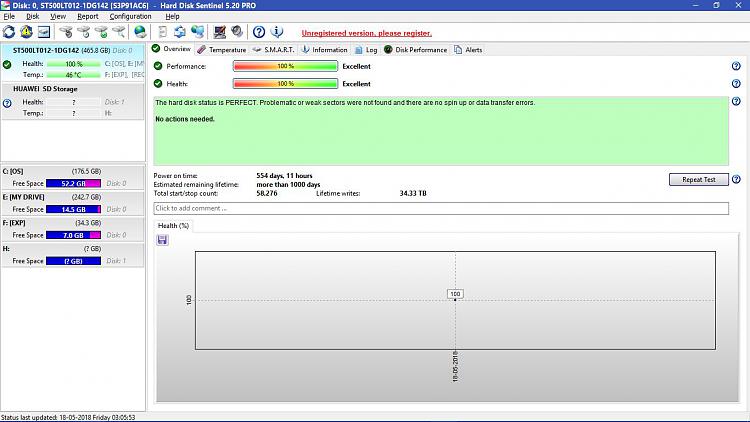This screenshot has width=750, height=422.
Task: Click the Information bubble toolbar icon
Action: [x=276, y=32]
